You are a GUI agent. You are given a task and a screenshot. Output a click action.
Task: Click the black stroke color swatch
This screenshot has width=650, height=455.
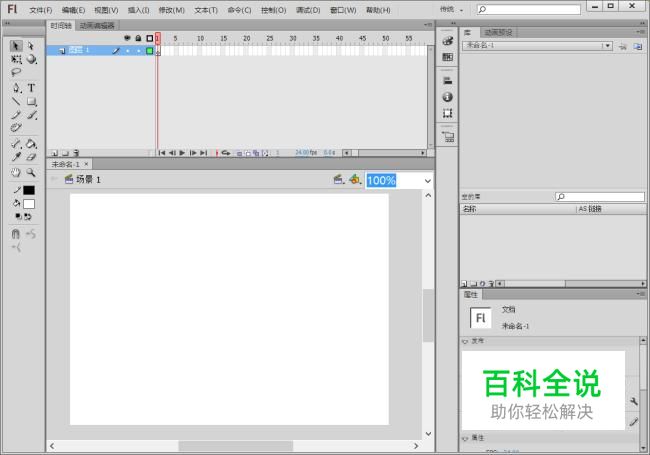tap(29, 190)
